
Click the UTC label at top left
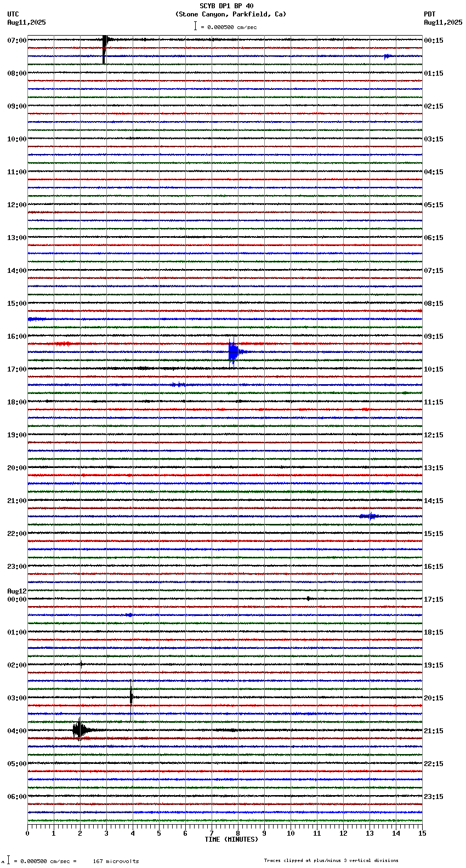[x=13, y=14]
